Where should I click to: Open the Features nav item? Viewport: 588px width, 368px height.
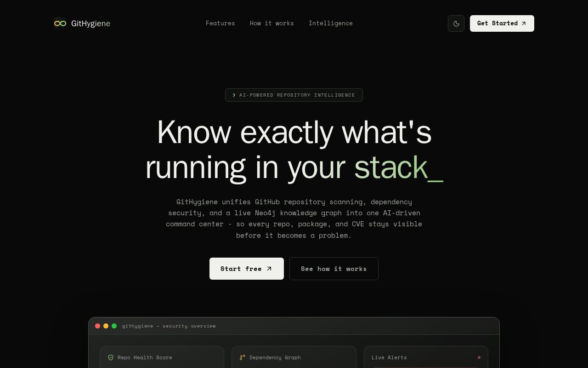click(220, 23)
